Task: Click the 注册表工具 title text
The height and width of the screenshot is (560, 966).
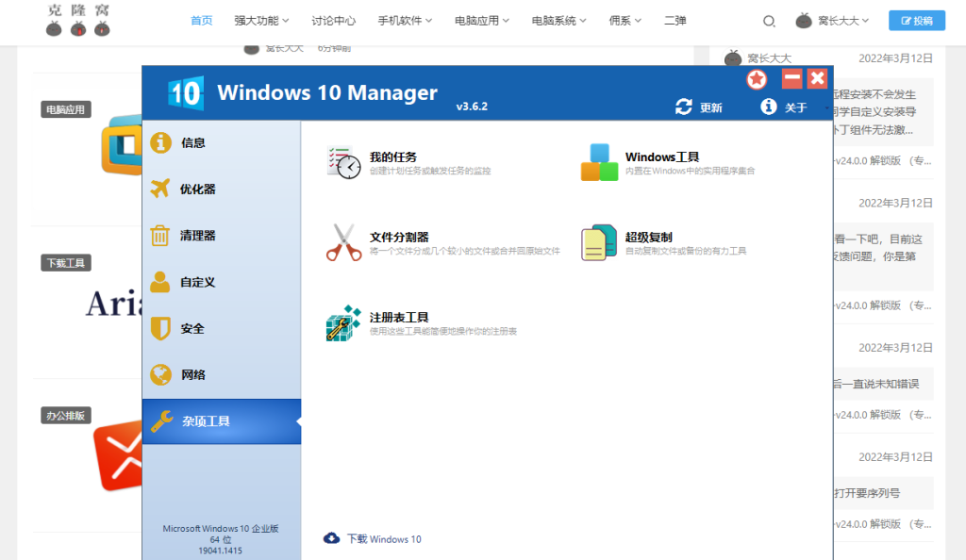Action: click(x=399, y=317)
